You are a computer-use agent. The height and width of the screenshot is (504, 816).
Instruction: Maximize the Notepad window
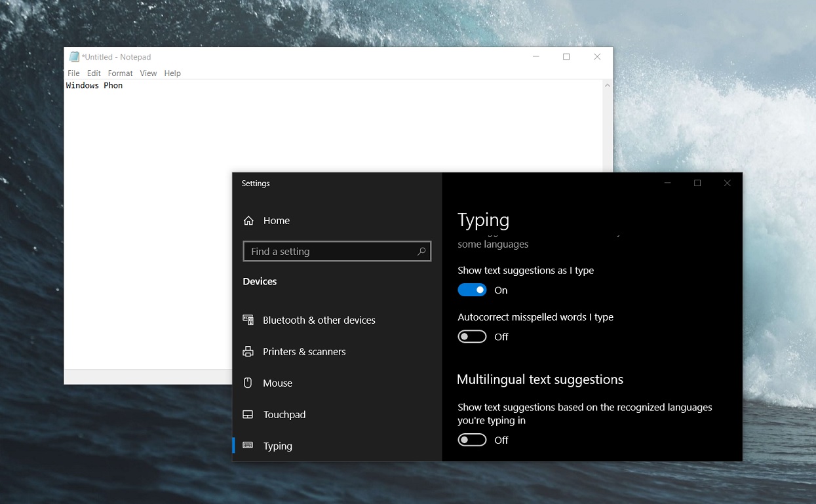566,57
